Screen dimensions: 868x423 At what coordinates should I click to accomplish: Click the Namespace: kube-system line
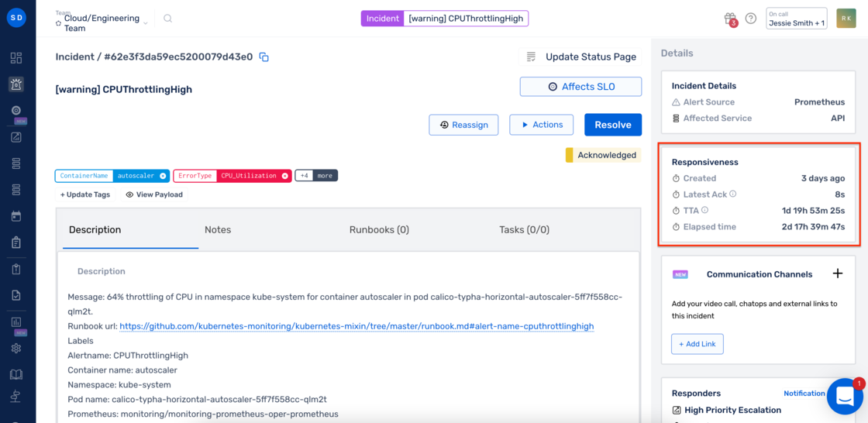coord(119,384)
